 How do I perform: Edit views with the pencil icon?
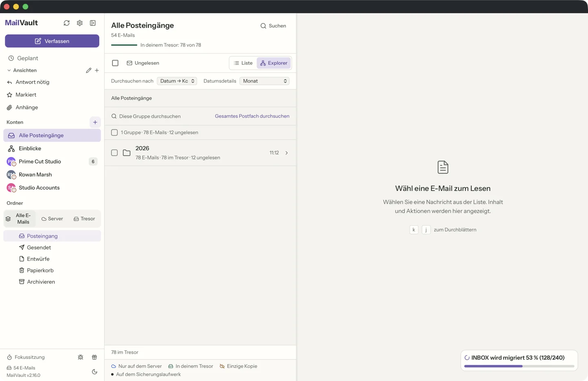[x=89, y=70]
